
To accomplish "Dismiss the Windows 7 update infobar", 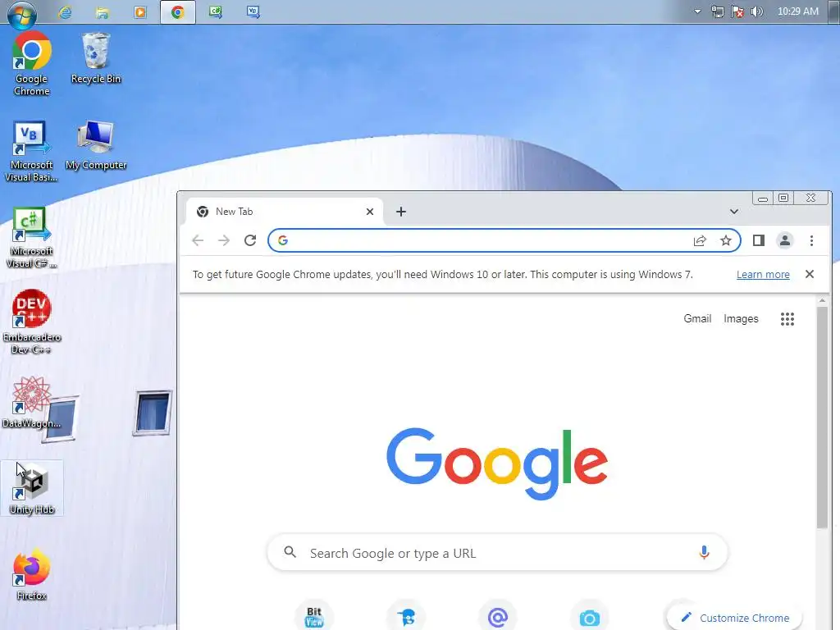I will [x=810, y=274].
